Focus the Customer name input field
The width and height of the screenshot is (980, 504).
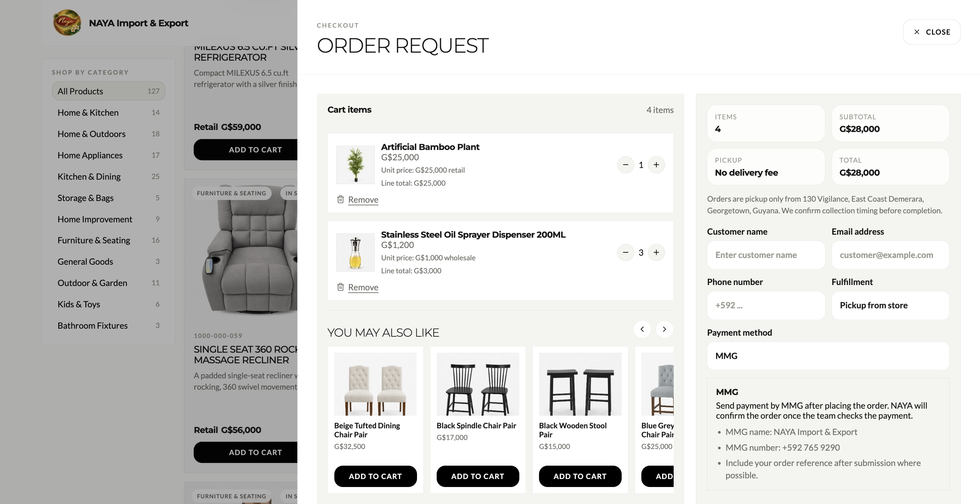click(x=766, y=255)
